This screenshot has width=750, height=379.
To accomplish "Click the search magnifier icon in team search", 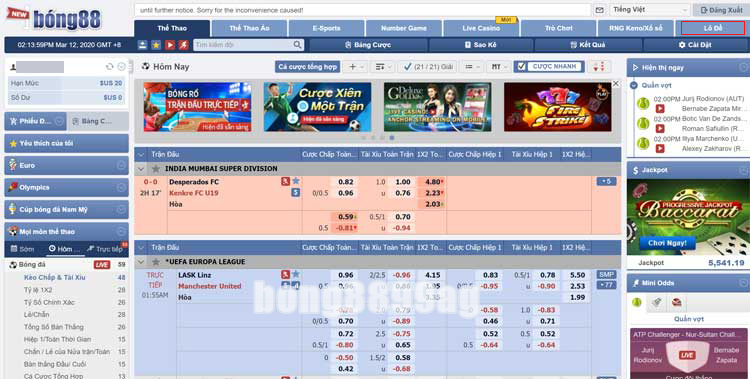I will 298,45.
